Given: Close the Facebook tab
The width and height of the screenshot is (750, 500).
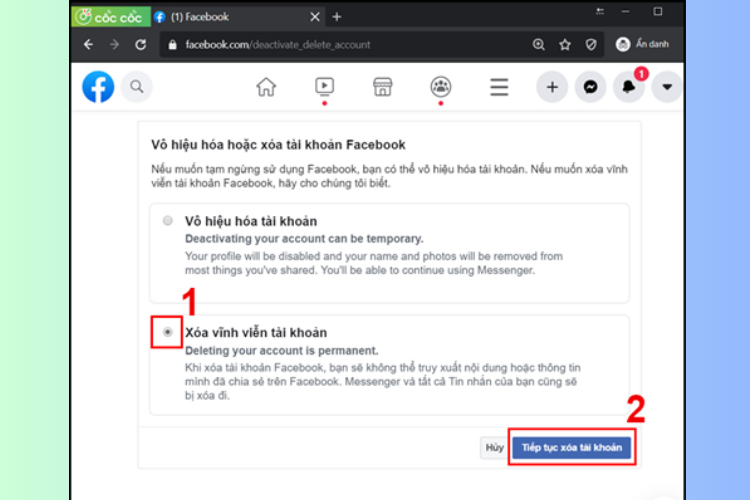Looking at the screenshot, I should coord(315,17).
